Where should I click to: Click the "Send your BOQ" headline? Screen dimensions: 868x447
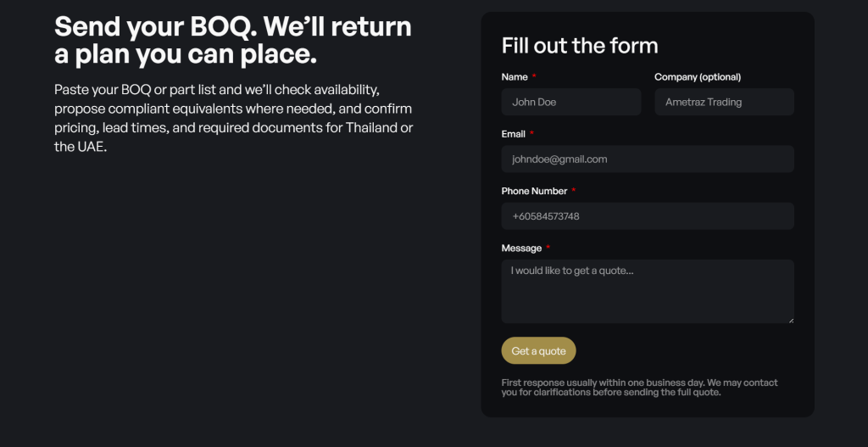[x=233, y=41]
